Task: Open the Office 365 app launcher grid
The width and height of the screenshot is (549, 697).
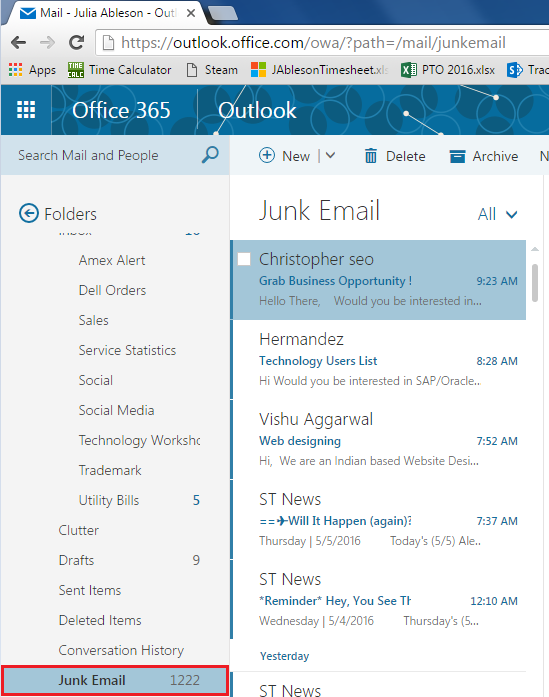Action: click(26, 110)
